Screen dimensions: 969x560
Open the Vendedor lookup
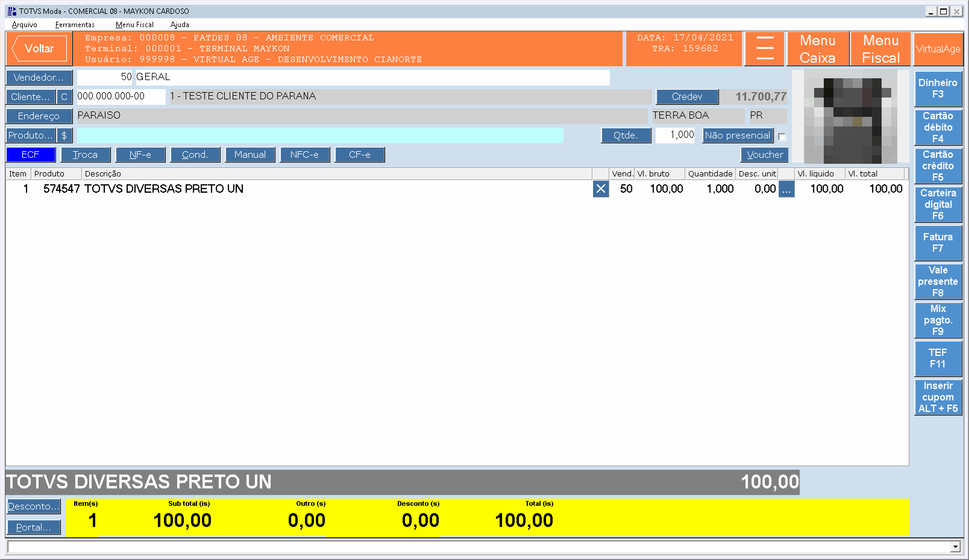click(39, 78)
